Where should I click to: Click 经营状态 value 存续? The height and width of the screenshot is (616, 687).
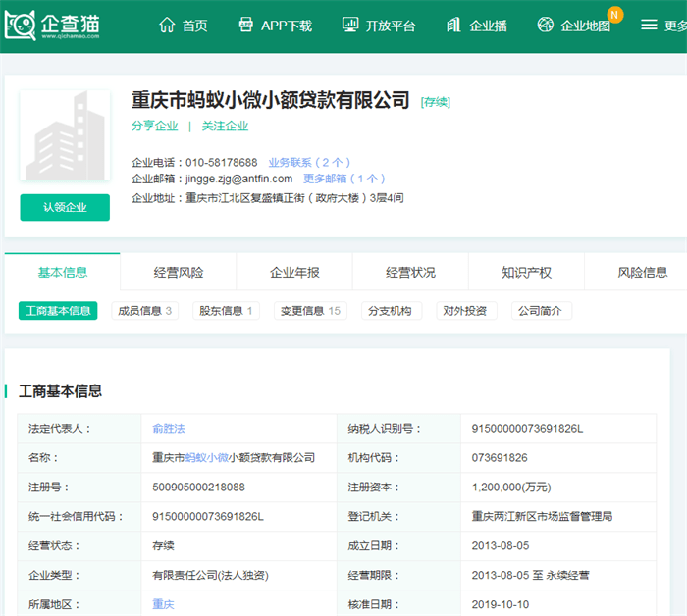pyautogui.click(x=163, y=545)
